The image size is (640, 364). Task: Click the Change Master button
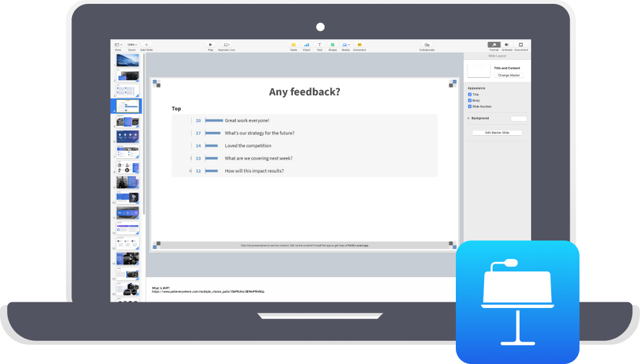(x=509, y=75)
